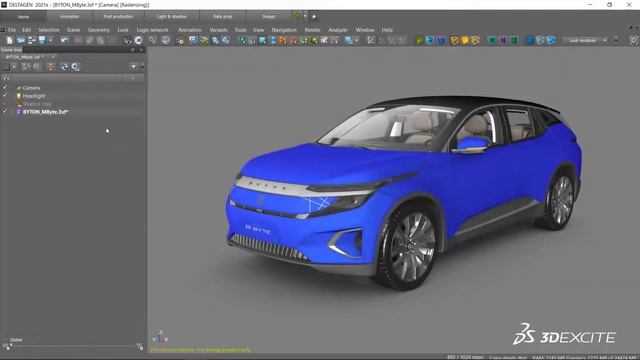640x360 pixels.
Task: Select the Headlight node in the Scene tree
Action: (33, 96)
